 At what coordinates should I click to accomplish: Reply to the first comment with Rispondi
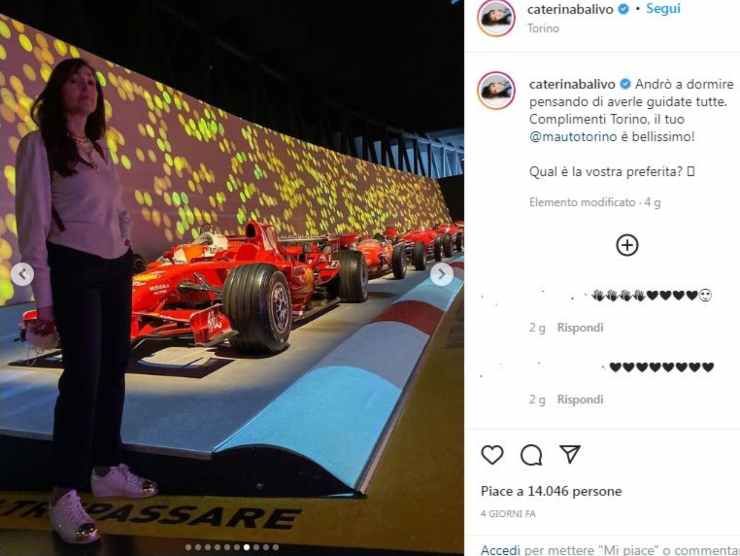point(580,328)
